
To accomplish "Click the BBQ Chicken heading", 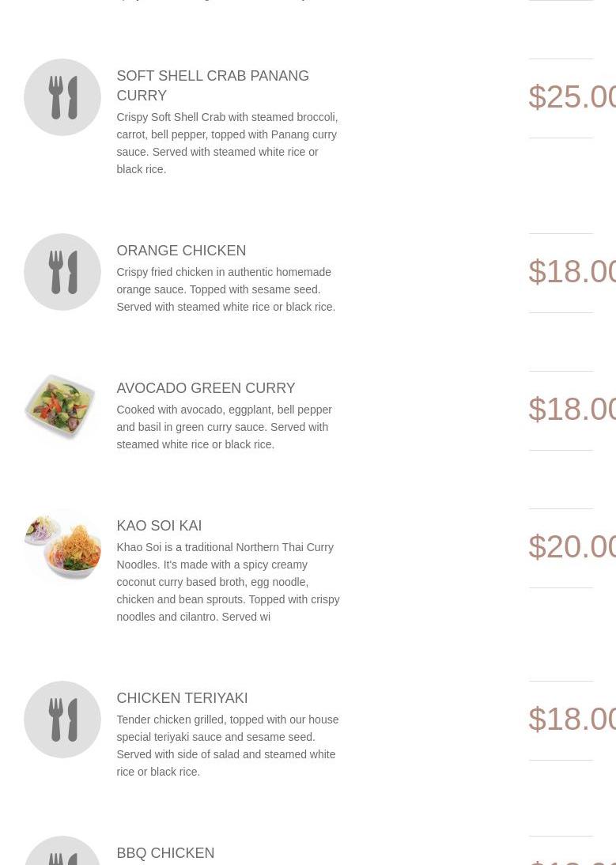I will click(x=165, y=853).
